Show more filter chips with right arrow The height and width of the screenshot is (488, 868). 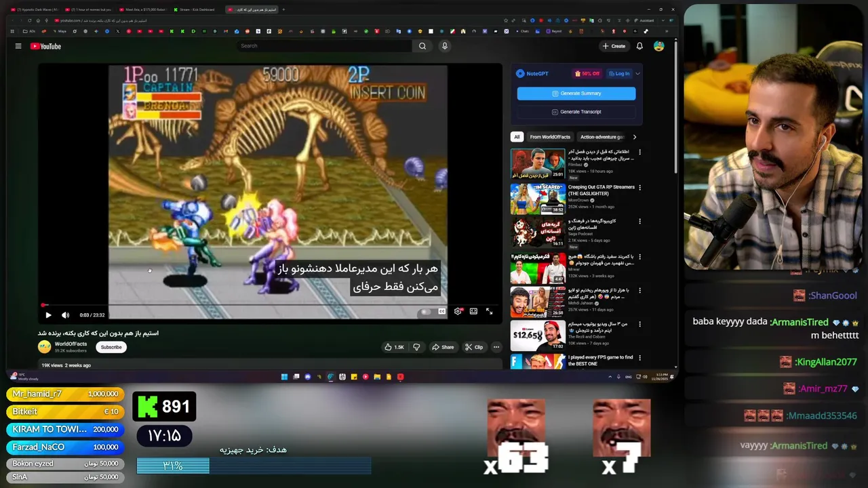coord(634,137)
